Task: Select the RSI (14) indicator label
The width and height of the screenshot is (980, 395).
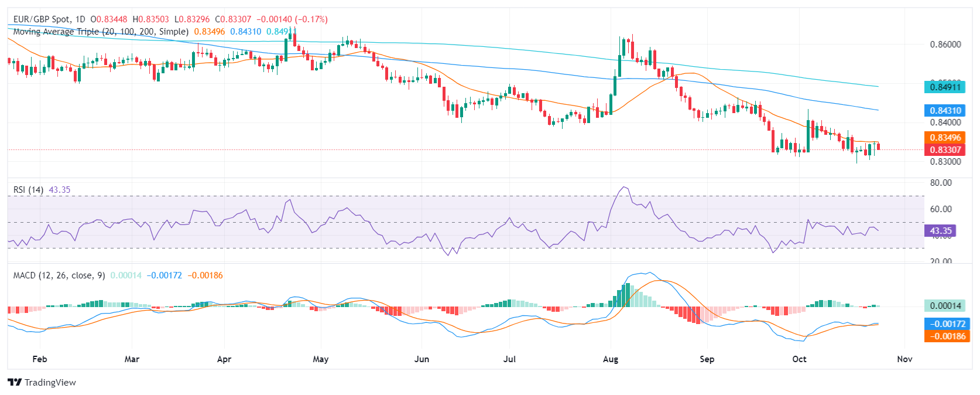Action: [28, 190]
